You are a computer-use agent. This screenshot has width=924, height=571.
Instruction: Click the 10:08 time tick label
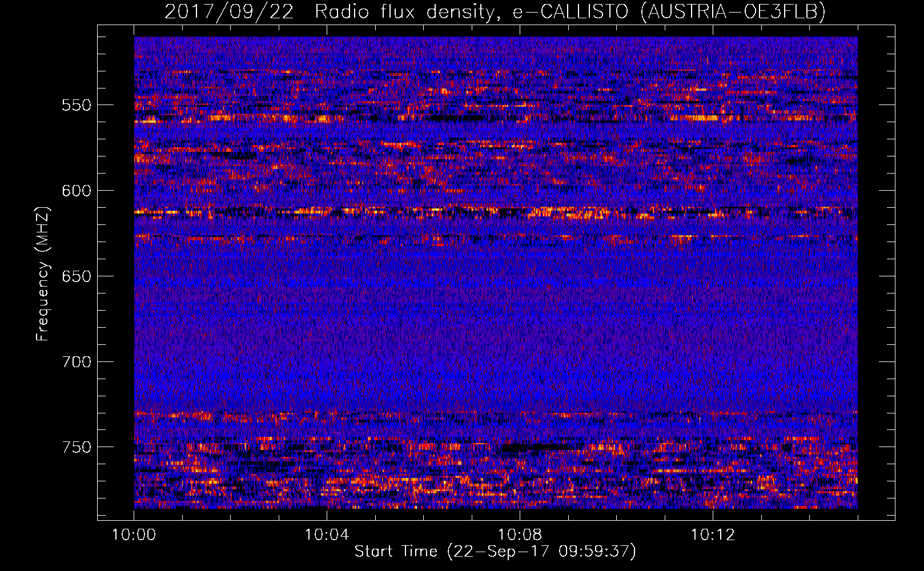point(520,534)
